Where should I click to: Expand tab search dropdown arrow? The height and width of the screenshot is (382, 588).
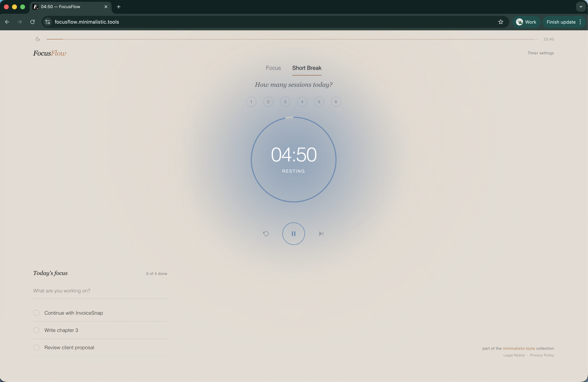coord(581,7)
